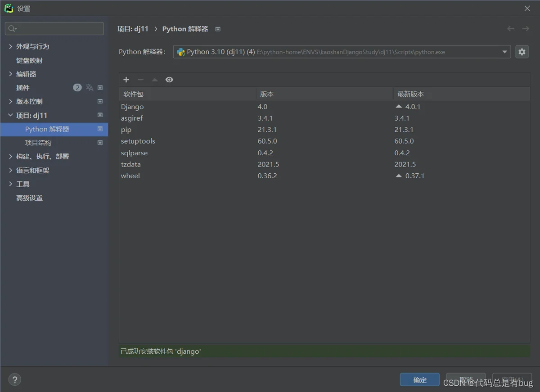Screen dimensions: 540x392
Task: Click project-level icon beside Python 解释器 item
Action: coord(100,129)
